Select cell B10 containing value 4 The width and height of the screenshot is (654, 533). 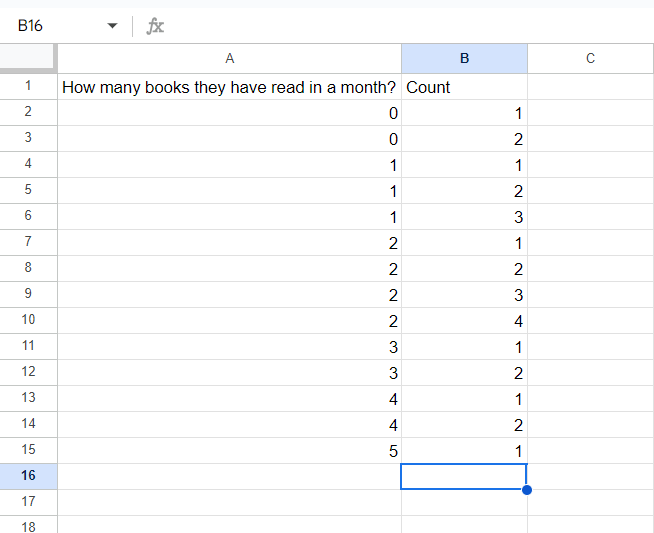464,321
